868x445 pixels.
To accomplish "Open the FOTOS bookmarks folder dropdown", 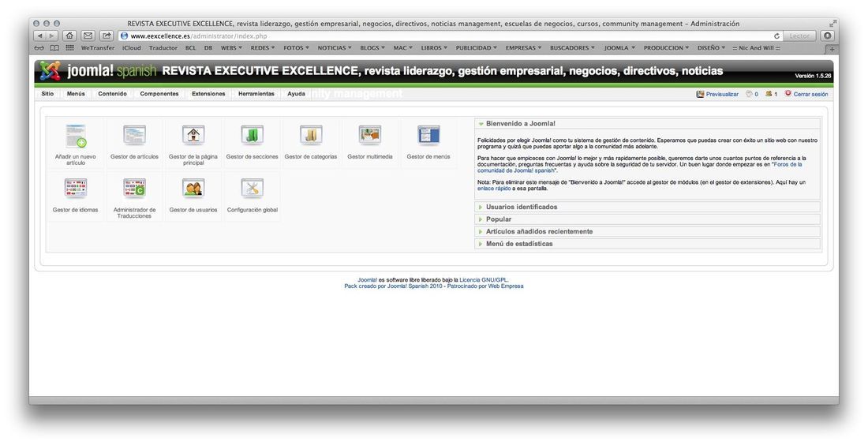I will [296, 48].
